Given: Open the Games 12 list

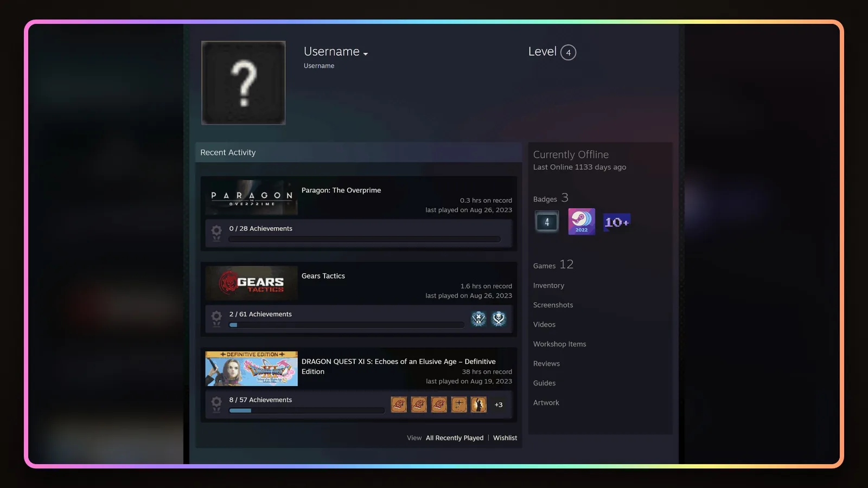Looking at the screenshot, I should click(x=553, y=265).
